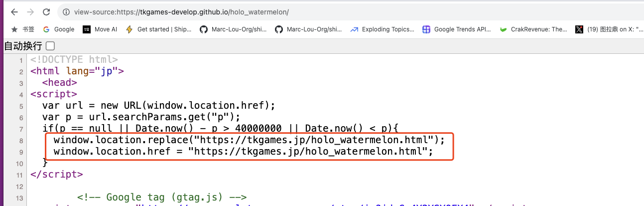Click the 自动换行 label text

coord(23,46)
